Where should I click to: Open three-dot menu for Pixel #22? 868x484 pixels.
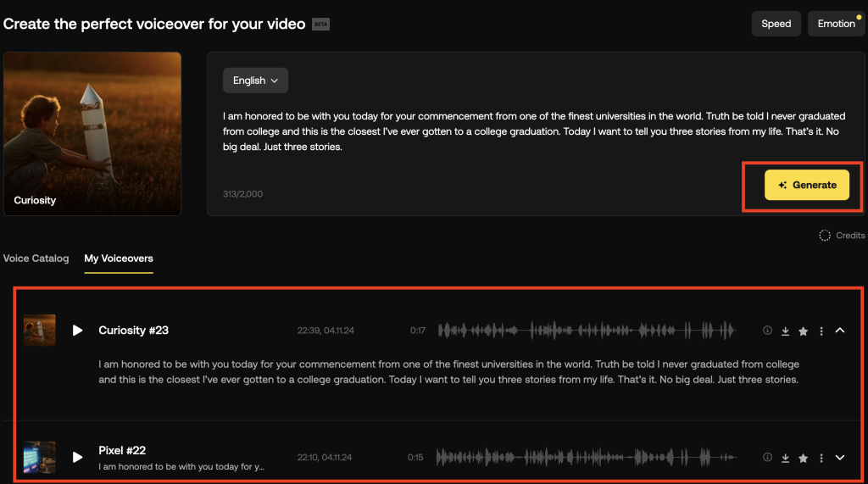821,458
